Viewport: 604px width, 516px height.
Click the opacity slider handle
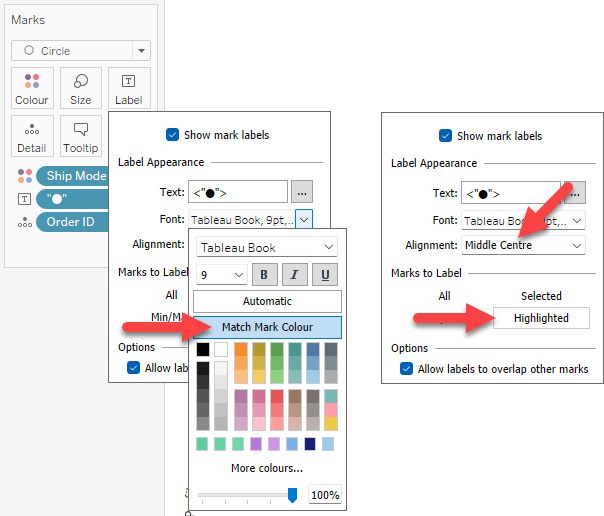293,494
